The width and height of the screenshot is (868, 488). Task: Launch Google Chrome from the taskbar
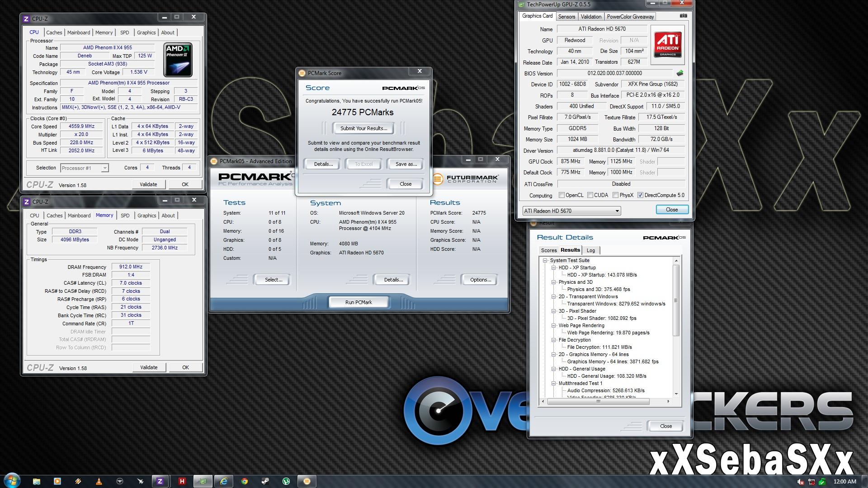coord(245,481)
